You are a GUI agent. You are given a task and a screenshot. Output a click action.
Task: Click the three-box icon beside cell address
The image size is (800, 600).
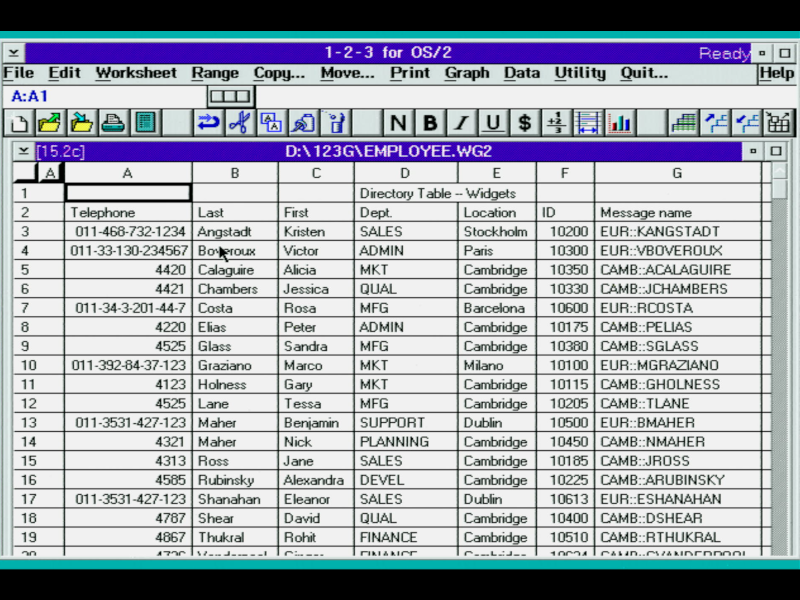coord(231,96)
